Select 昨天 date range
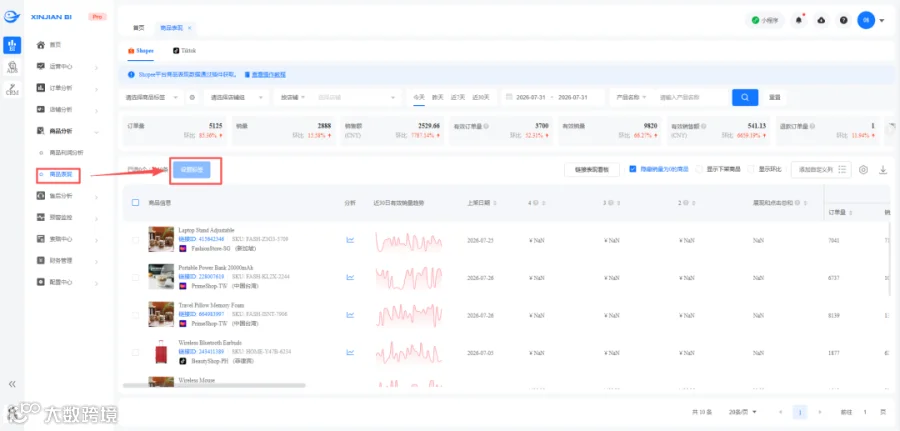 coord(438,98)
